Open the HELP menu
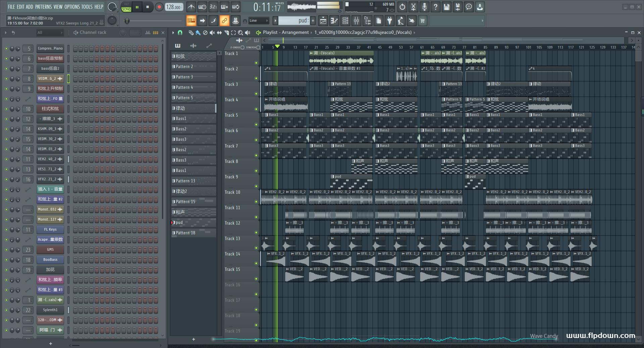The image size is (644, 348). click(99, 7)
